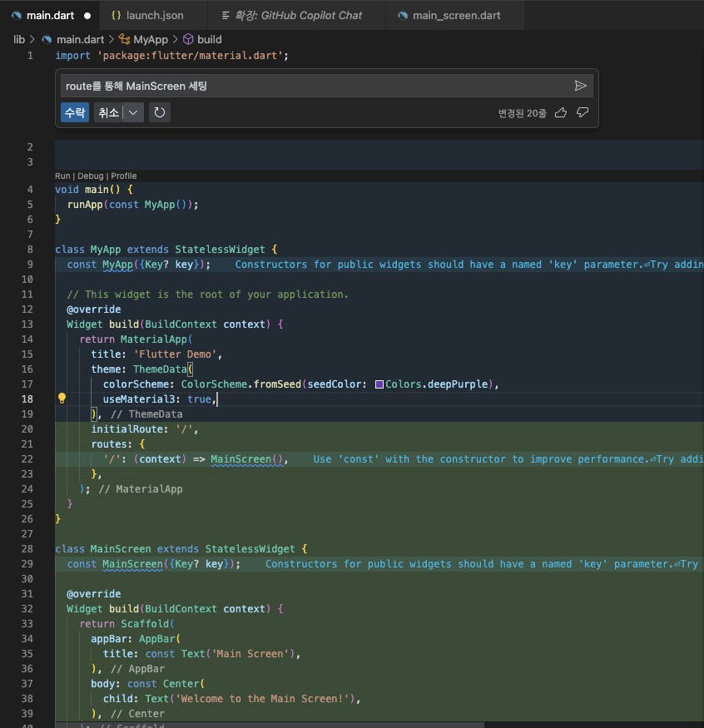
Task: Switch to GitHub Copilot Chat extension tab
Action: (297, 15)
